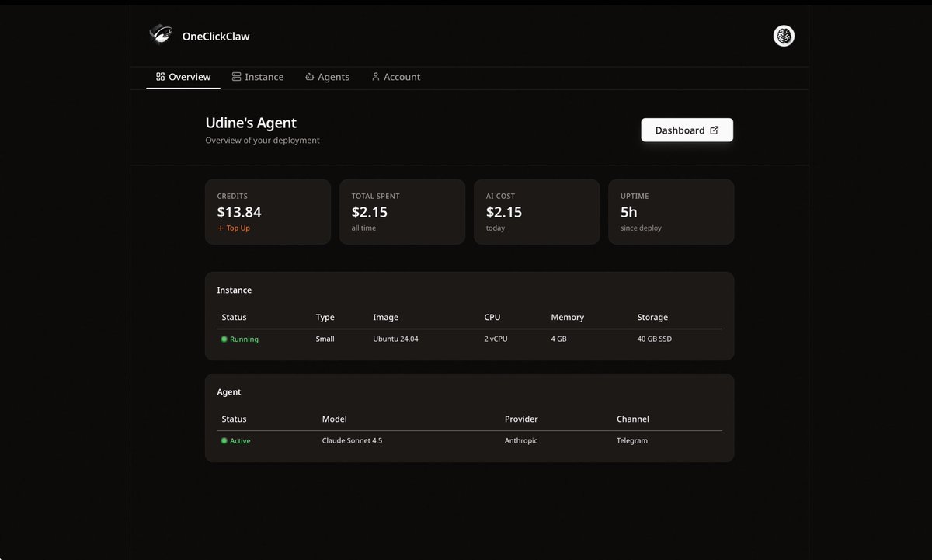Screen dimensions: 932x560
Task: Click the UPTIME card label
Action: [635, 197]
